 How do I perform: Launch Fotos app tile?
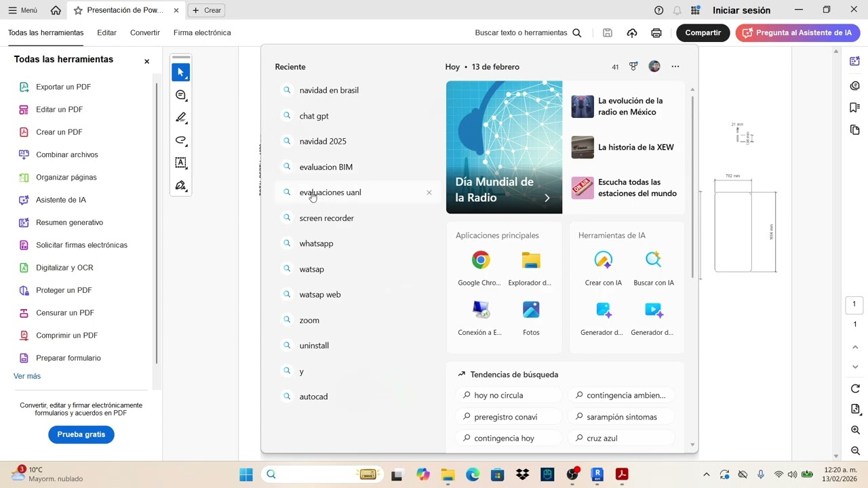pos(531,318)
